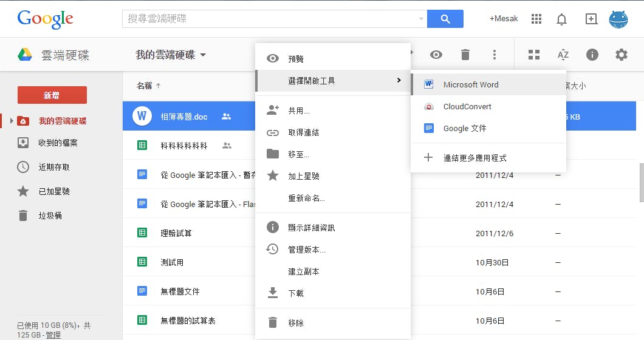Open the settings gear icon
Screen dimensions: 644x340
click(621, 55)
